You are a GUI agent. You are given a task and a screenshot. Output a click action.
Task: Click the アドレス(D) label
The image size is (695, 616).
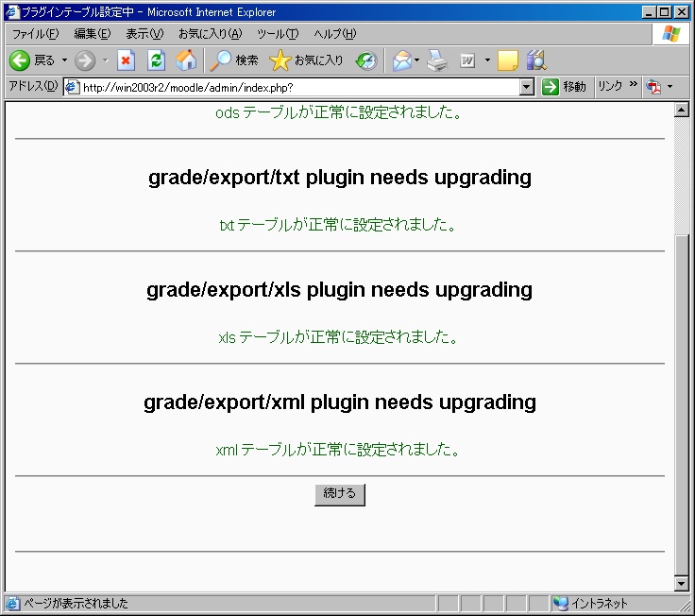tap(33, 86)
